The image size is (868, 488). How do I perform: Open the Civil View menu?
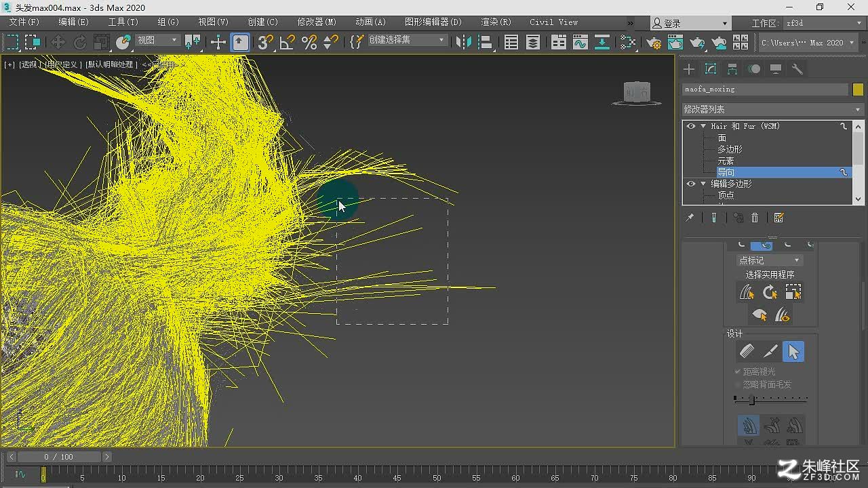554,22
